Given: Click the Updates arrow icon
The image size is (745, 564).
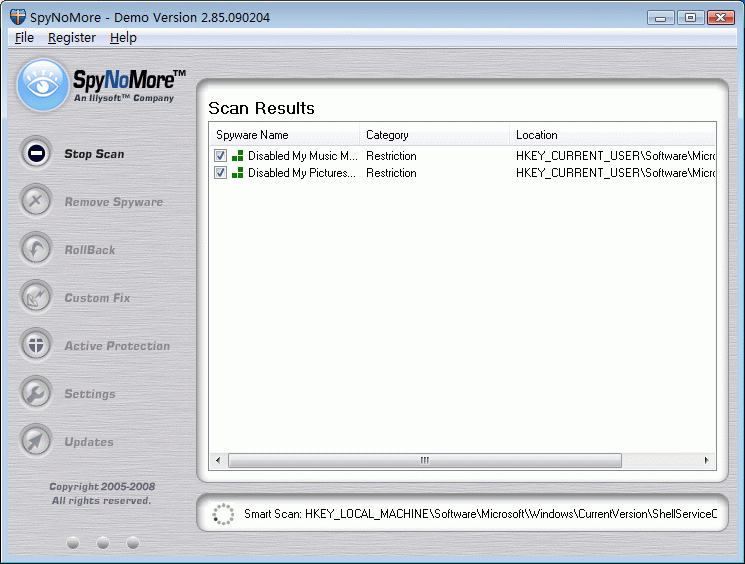Looking at the screenshot, I should 36,441.
